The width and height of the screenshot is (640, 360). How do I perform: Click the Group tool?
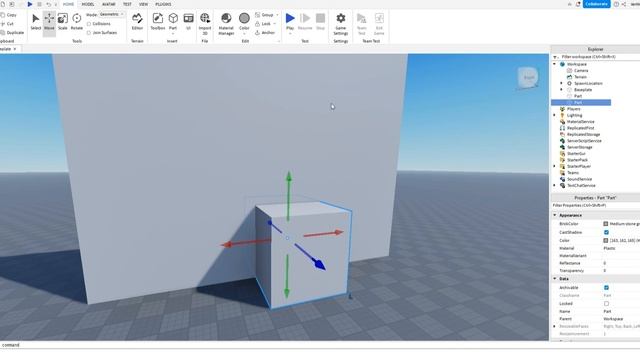(264, 15)
